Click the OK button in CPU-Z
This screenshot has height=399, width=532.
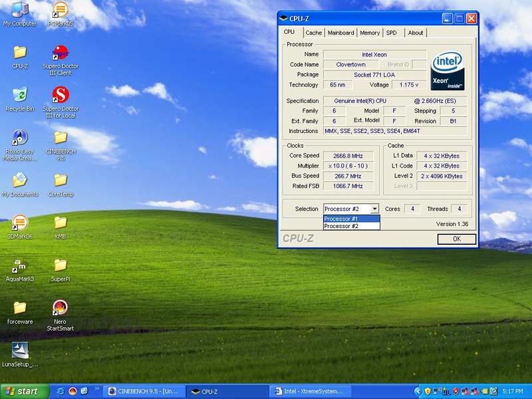(x=457, y=239)
